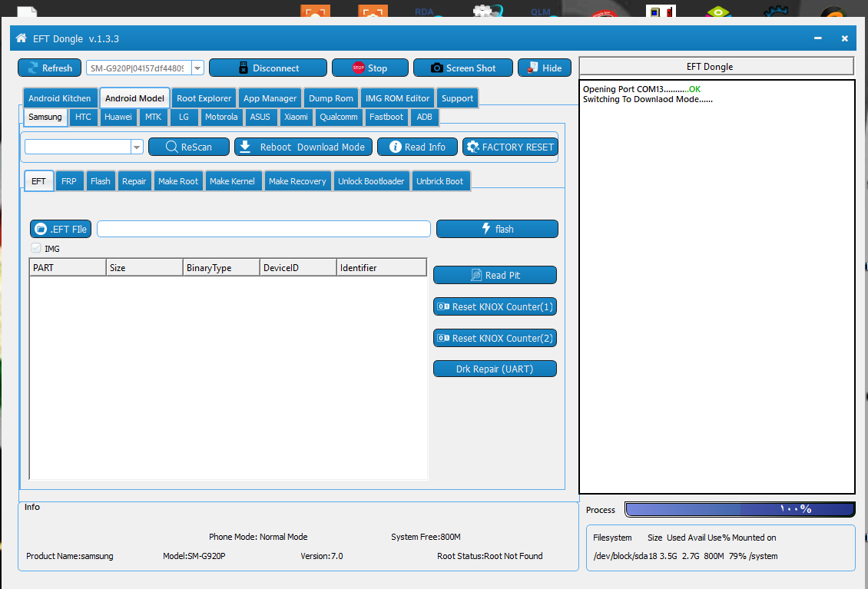Select the Xiaomi brand tab
The height and width of the screenshot is (589, 868).
coord(297,117)
